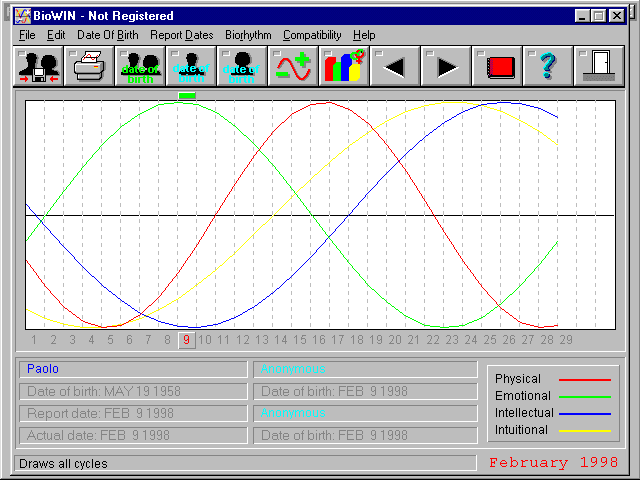This screenshot has height=480, width=640.
Task: Click the colored bars compatibility icon
Action: (x=344, y=67)
